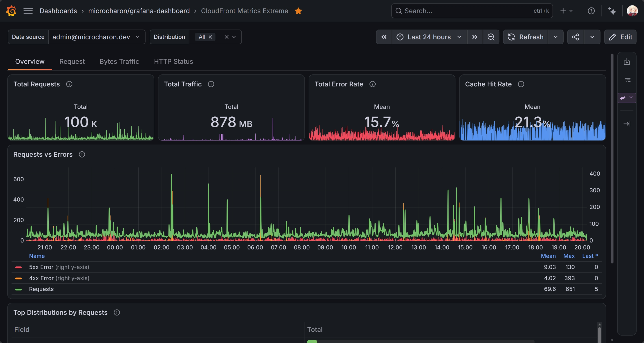Click the export download icon in sidebar
This screenshot has height=343, width=644.
point(627,62)
